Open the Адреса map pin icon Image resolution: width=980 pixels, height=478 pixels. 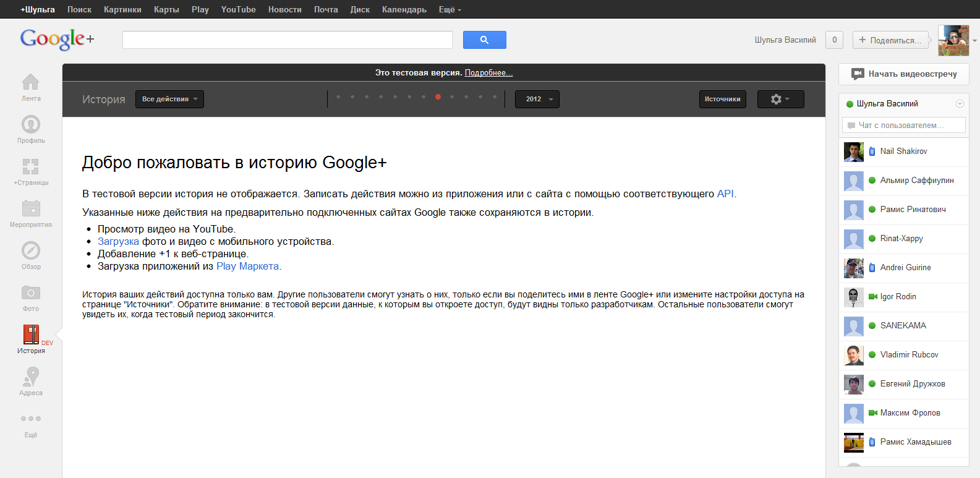click(31, 376)
